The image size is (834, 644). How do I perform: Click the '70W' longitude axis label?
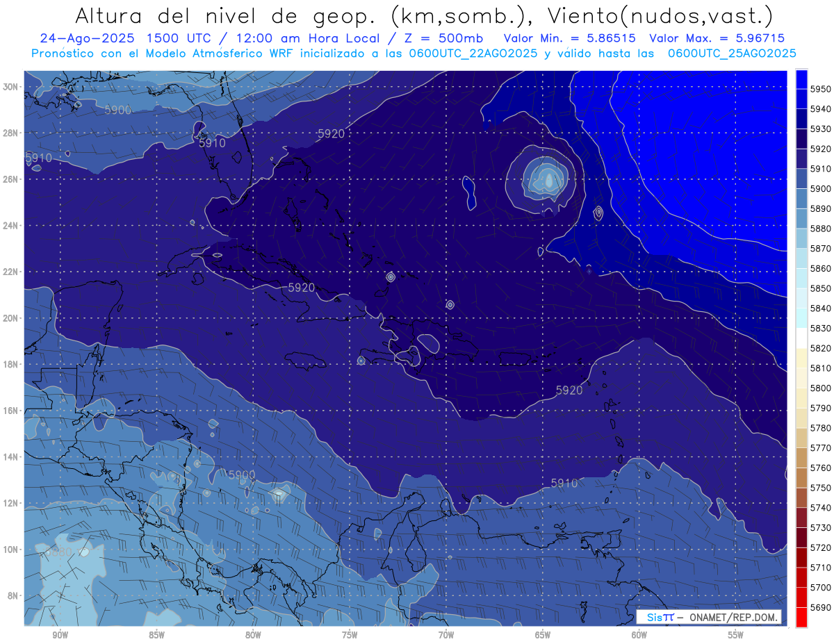(446, 635)
